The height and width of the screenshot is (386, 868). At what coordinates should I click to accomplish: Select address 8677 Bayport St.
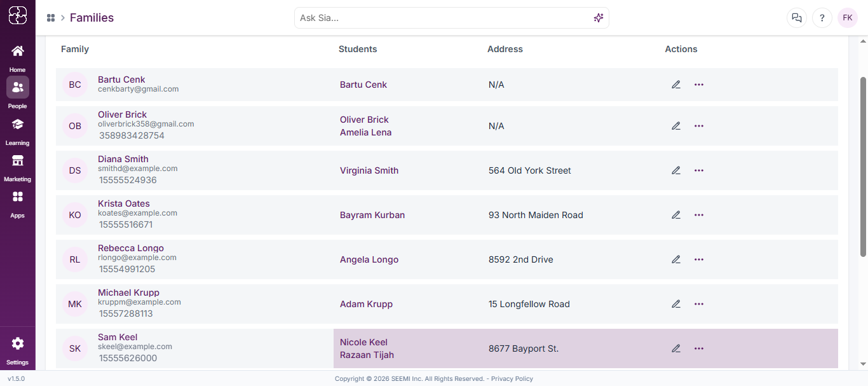click(524, 348)
